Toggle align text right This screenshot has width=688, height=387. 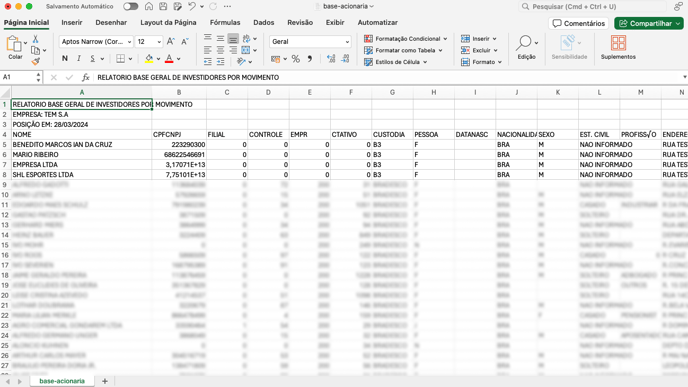pos(233,50)
